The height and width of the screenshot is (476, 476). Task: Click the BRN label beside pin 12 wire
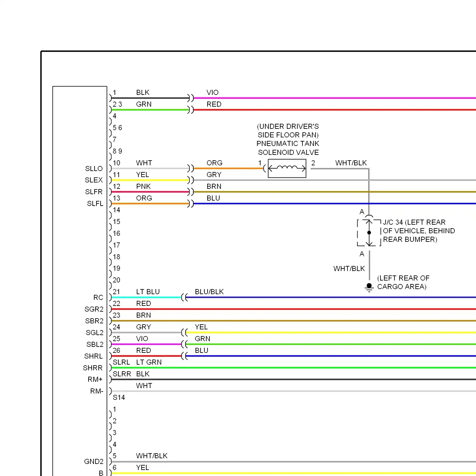[214, 186]
